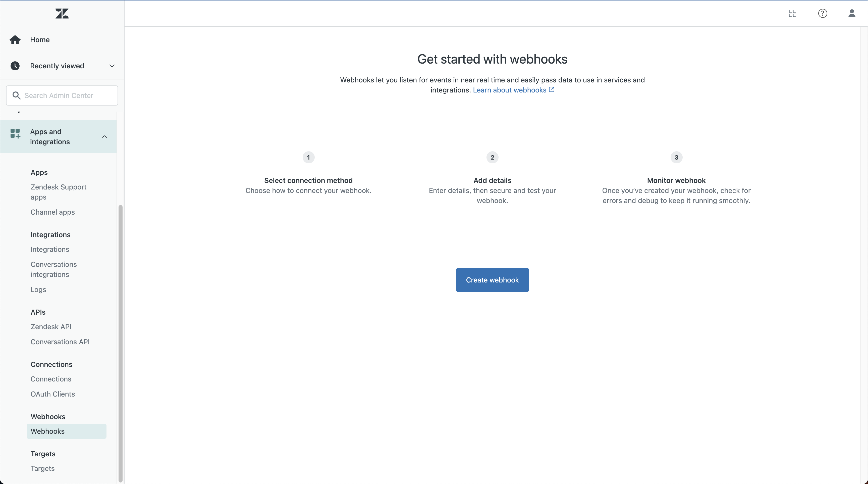Click the Home house icon

tap(15, 40)
